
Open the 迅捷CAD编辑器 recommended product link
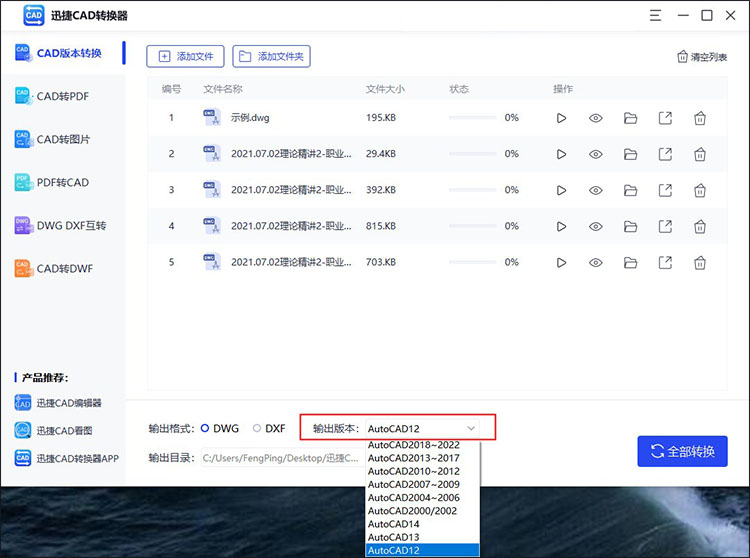(58, 403)
